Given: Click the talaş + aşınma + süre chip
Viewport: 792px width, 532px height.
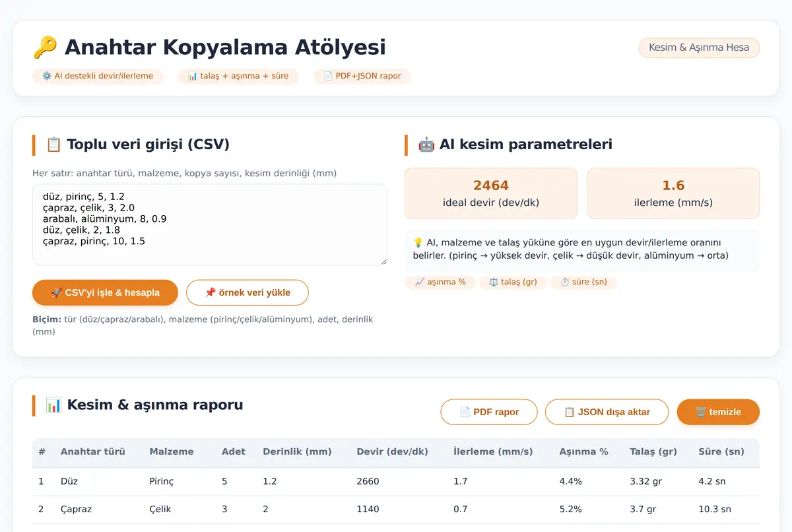Looking at the screenshot, I should [x=238, y=76].
